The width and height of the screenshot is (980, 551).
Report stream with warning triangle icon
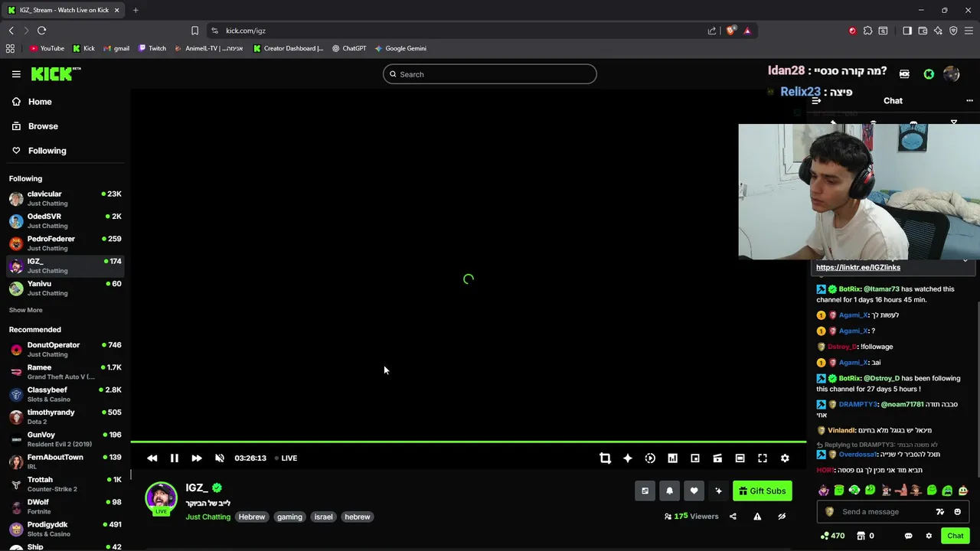pos(757,517)
